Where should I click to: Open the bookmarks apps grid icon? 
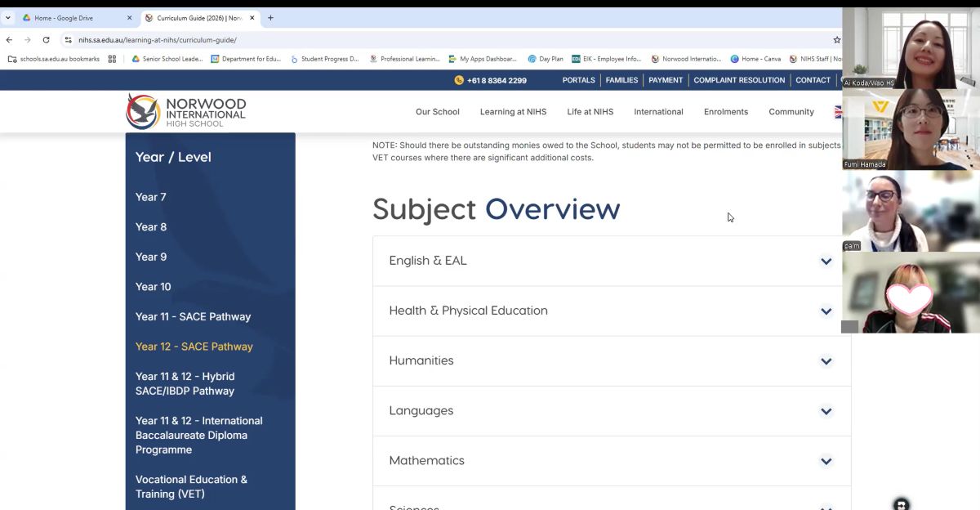(x=112, y=59)
